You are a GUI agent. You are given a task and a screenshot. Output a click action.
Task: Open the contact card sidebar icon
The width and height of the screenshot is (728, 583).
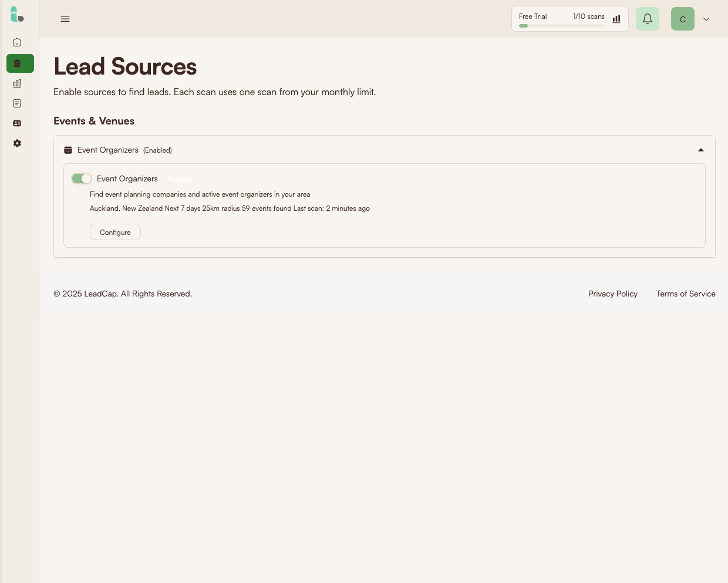pos(17,123)
